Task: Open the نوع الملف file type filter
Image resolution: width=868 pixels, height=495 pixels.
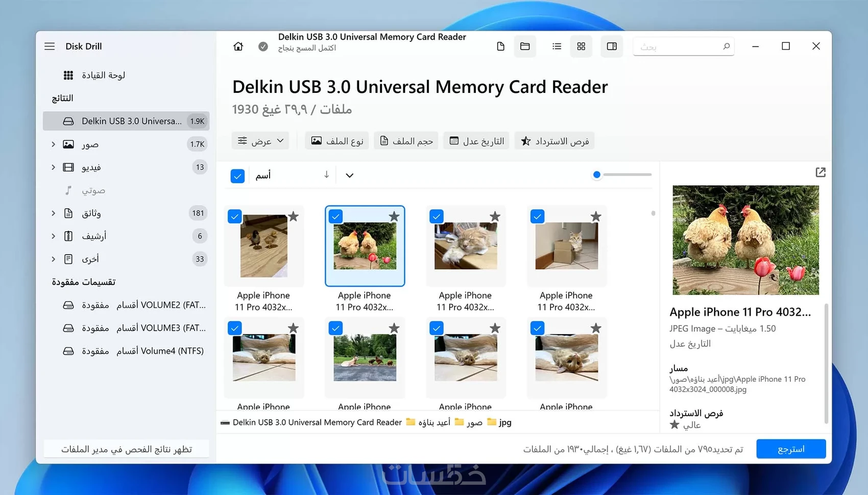Action: point(337,141)
